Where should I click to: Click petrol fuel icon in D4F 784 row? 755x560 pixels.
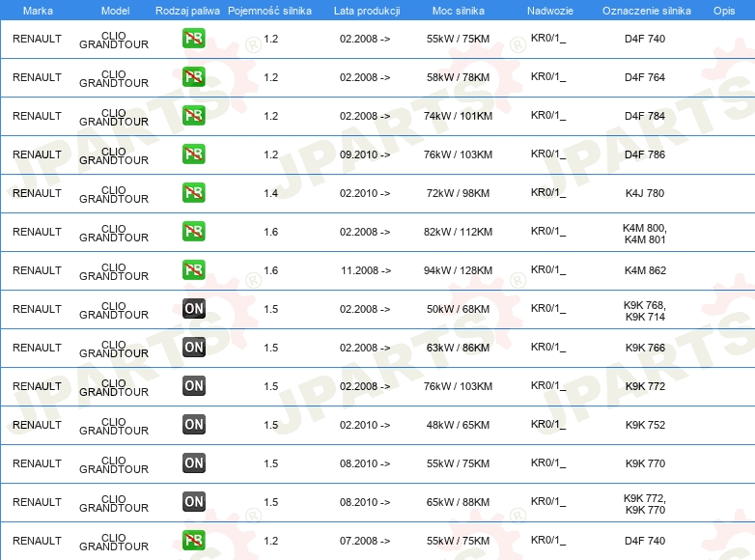pos(193,116)
